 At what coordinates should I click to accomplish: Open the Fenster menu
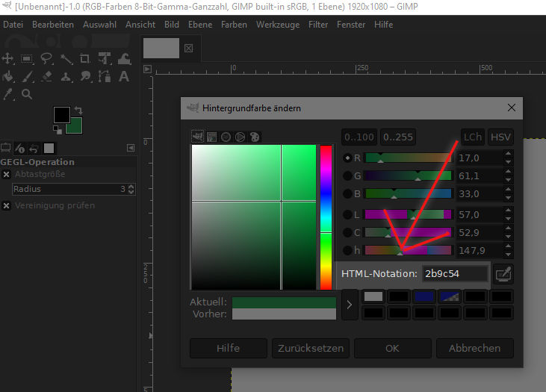coord(351,25)
